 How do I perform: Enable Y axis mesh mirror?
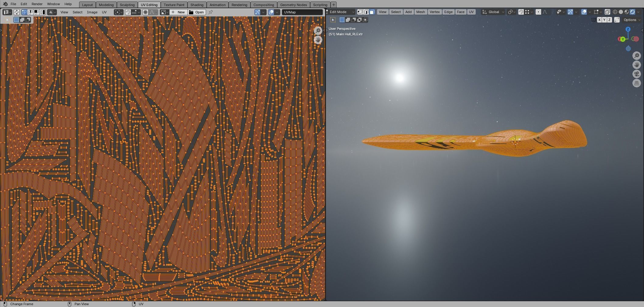point(604,20)
